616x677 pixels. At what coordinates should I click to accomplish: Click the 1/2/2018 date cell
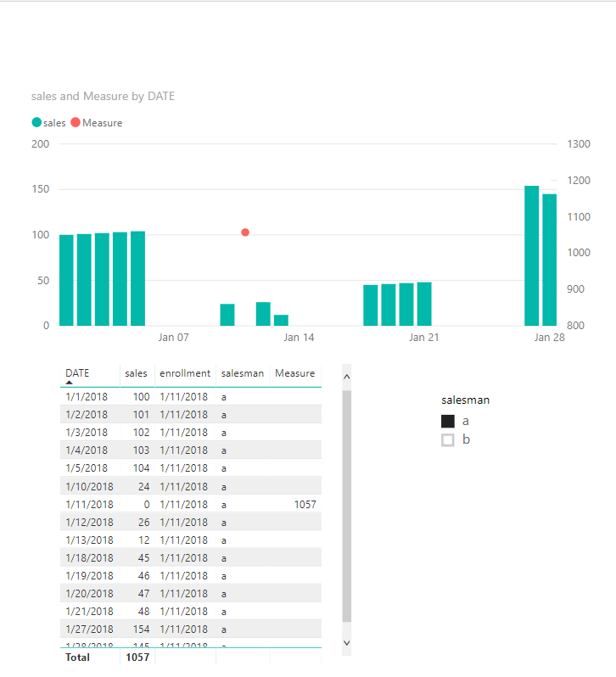[87, 415]
